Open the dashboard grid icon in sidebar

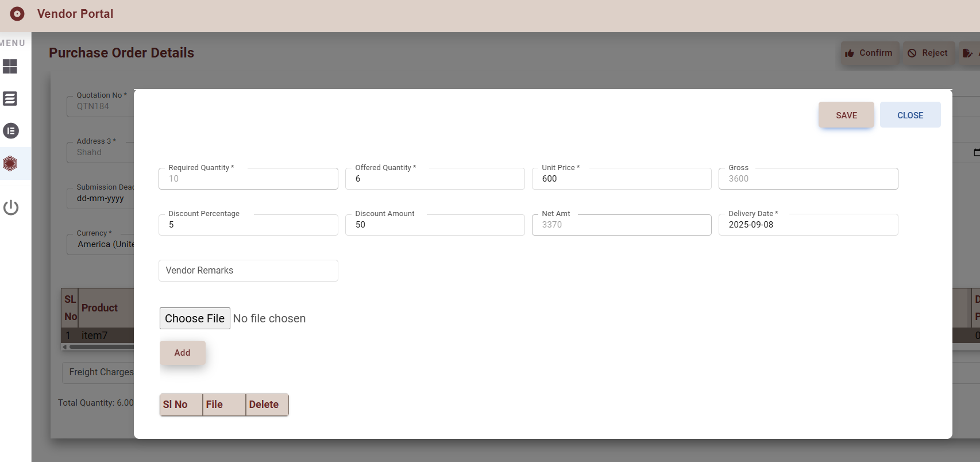pos(10,67)
